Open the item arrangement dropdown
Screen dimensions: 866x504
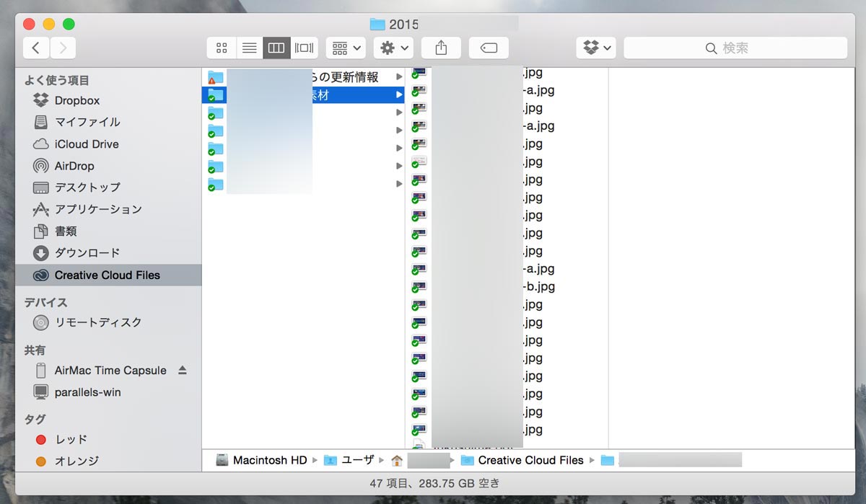pyautogui.click(x=346, y=48)
